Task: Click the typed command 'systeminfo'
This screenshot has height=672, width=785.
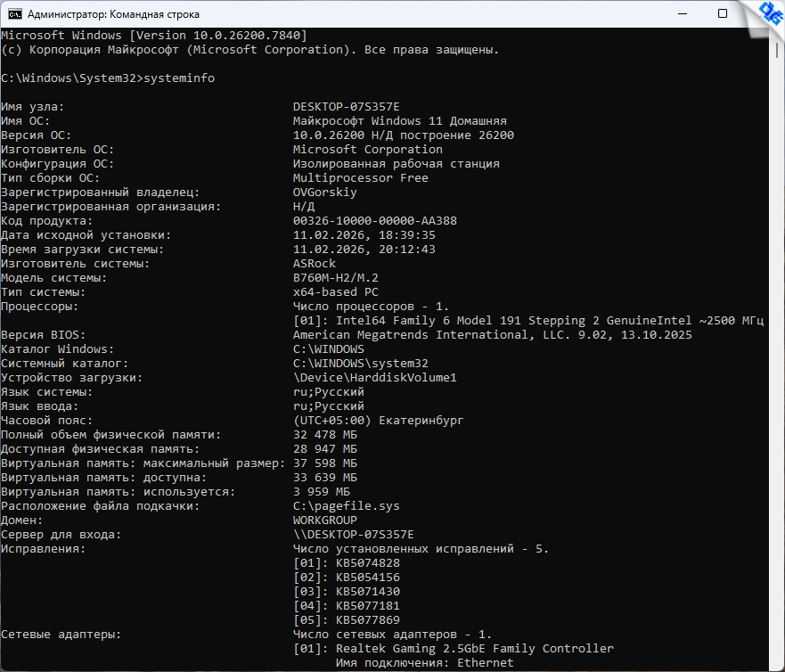Action: 179,78
